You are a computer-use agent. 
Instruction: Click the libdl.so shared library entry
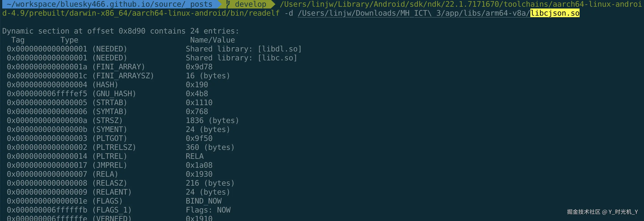279,49
